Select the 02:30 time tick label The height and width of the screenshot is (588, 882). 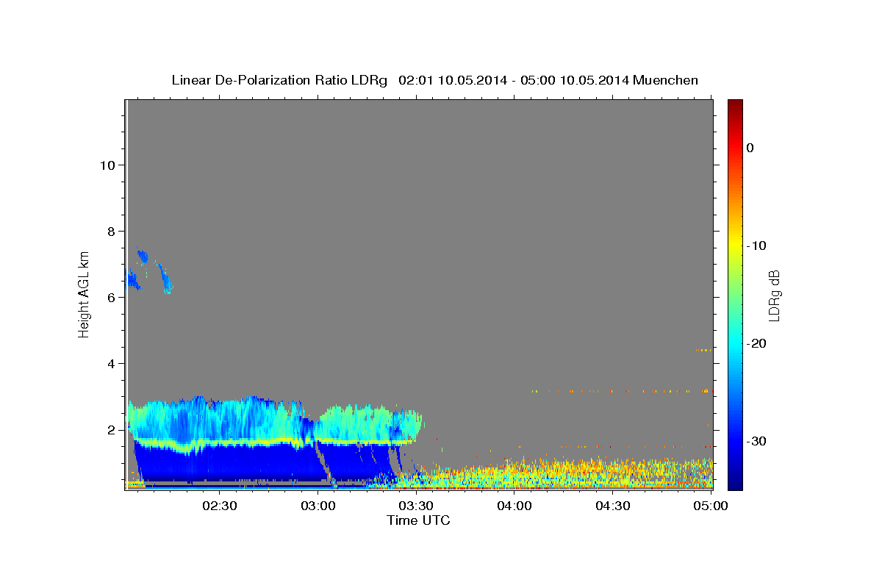tap(220, 506)
